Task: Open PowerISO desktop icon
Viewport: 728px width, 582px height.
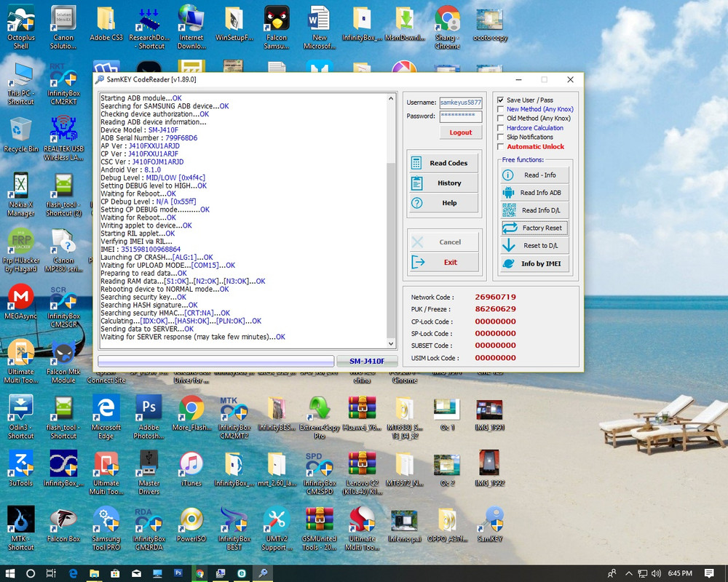Action: (x=191, y=525)
